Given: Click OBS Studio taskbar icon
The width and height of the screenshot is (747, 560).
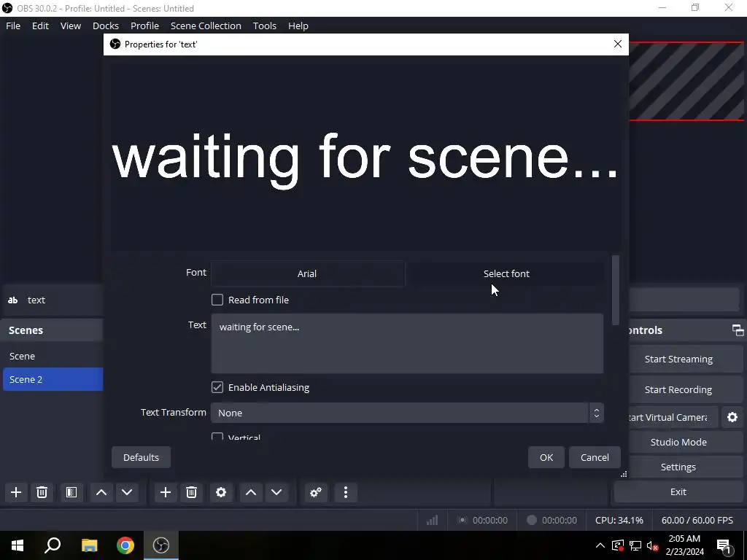Looking at the screenshot, I should (x=161, y=545).
